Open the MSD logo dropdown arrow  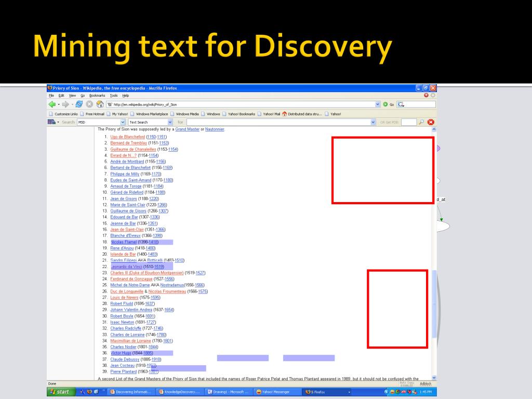pos(58,122)
